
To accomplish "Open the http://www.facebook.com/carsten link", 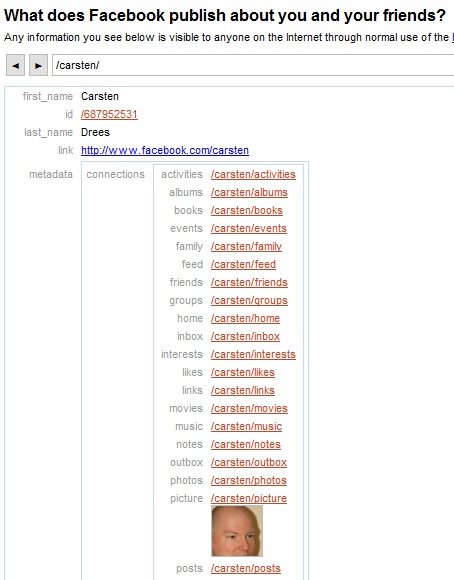I will 165,150.
